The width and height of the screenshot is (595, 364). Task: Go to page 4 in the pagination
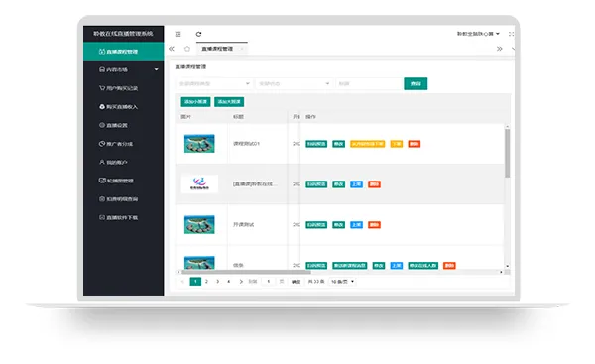tap(229, 282)
